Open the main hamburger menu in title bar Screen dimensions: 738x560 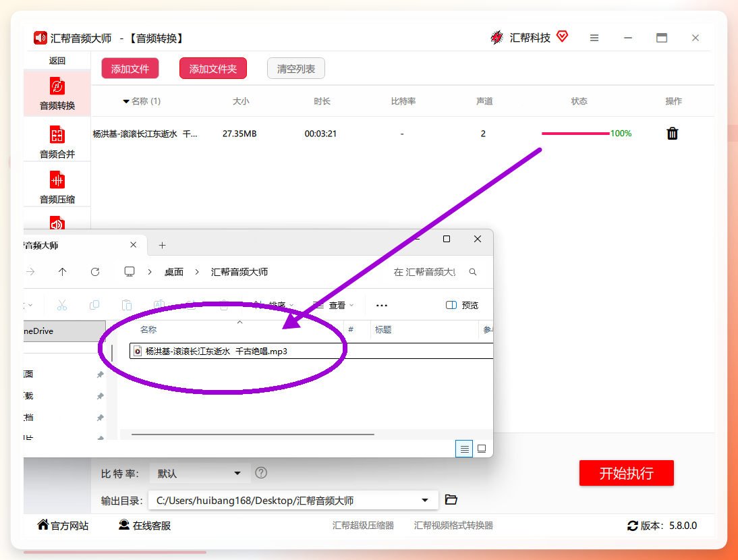point(594,38)
